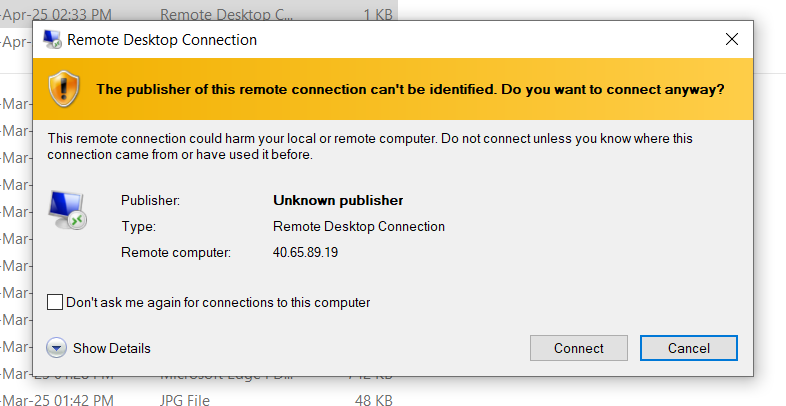Click the publisher can't be identified warning text
This screenshot has height=406, width=786.
(410, 89)
